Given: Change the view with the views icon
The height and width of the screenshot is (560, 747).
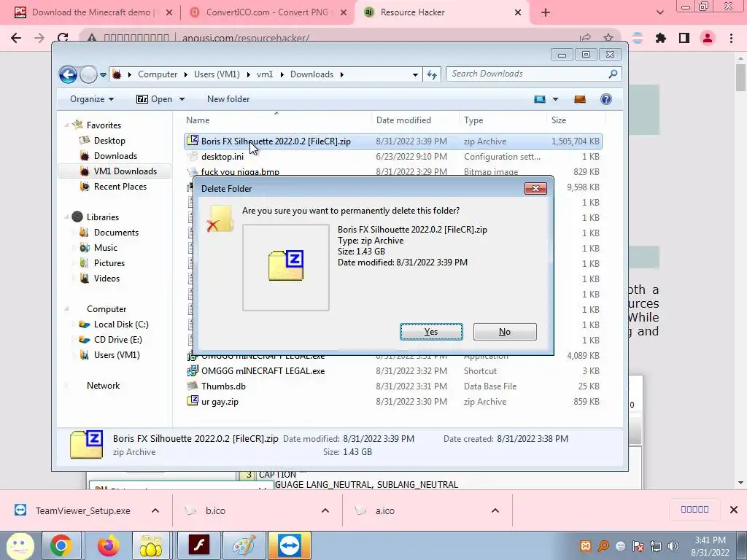Looking at the screenshot, I should (x=540, y=99).
